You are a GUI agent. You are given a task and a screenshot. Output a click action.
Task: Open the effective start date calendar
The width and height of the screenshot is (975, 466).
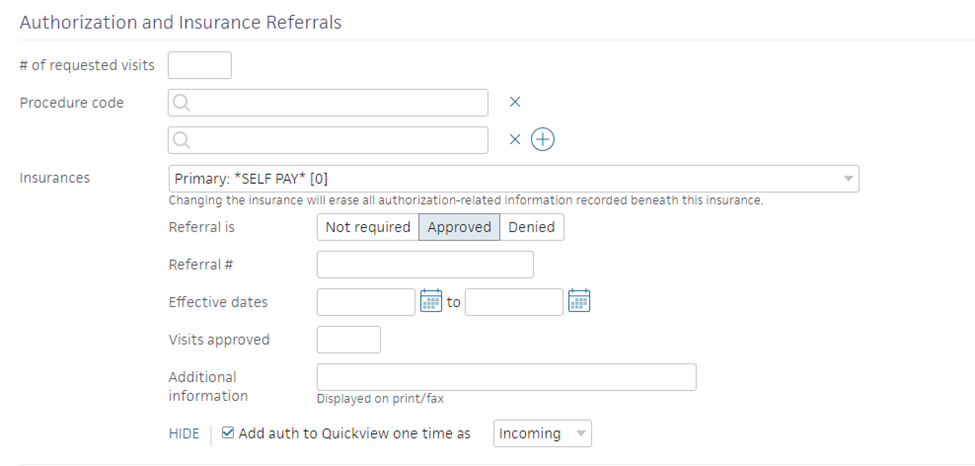click(x=431, y=301)
